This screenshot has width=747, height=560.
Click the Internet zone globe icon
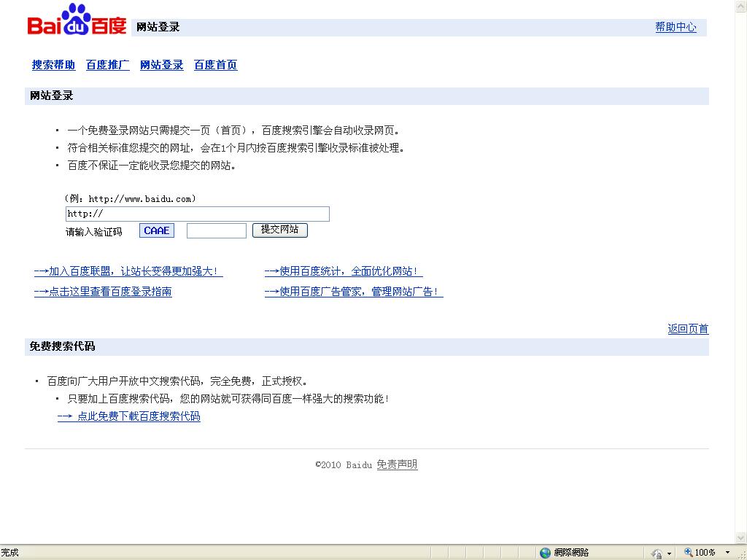tap(545, 553)
